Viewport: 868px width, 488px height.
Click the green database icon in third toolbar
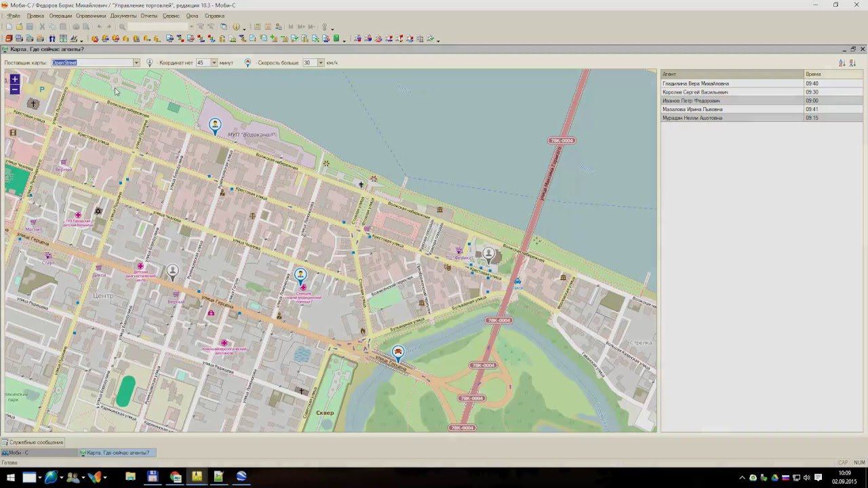pos(336,39)
